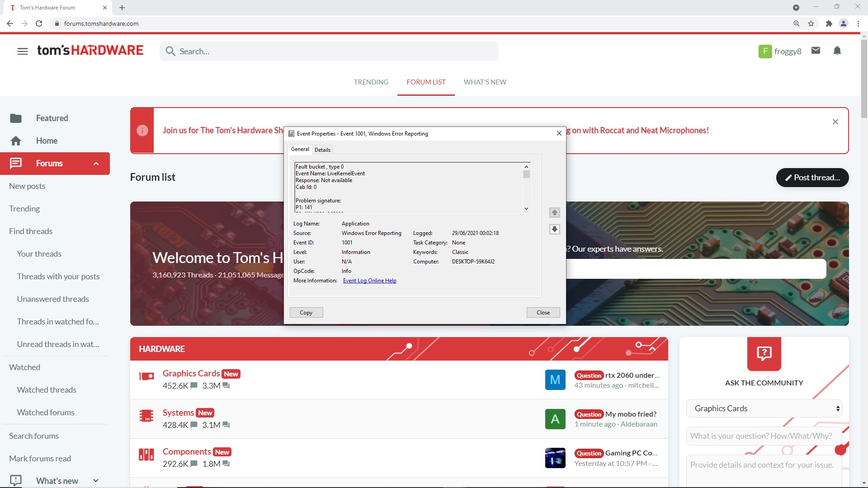Click the M avatar for rtx 2060 thread

[555, 380]
